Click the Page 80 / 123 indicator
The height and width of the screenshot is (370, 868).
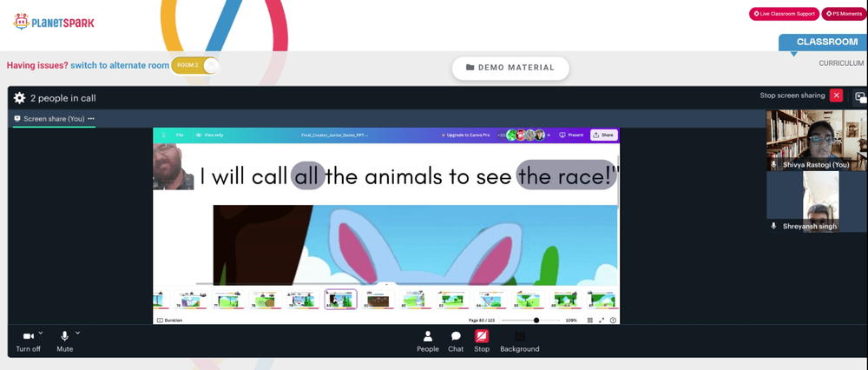tap(481, 320)
